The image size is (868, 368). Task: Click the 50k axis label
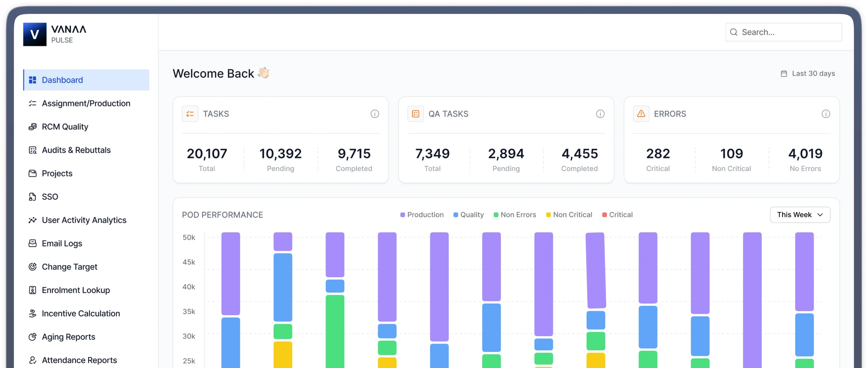[189, 237]
